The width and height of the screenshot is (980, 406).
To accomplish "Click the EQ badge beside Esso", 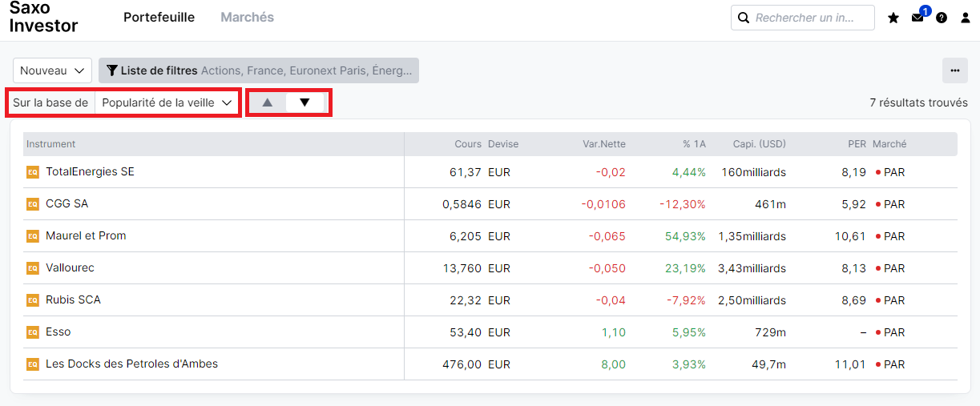I will coord(33,332).
